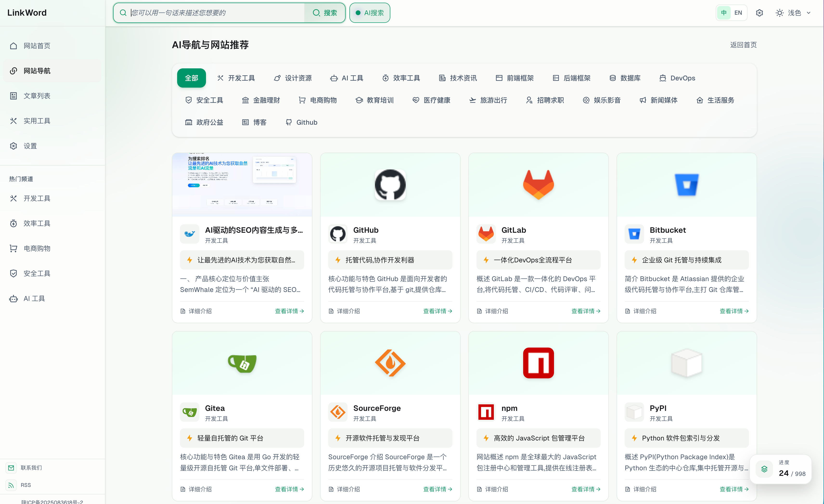Click SourceForge small diamond icon
Image resolution: width=824 pixels, height=504 pixels.
[338, 412]
